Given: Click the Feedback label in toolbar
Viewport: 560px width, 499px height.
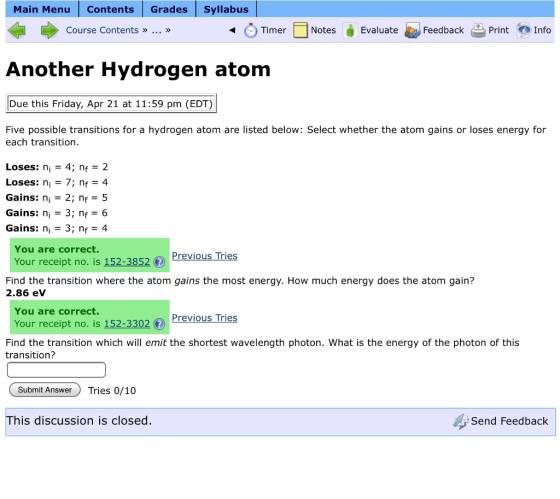Looking at the screenshot, I should [x=443, y=30].
